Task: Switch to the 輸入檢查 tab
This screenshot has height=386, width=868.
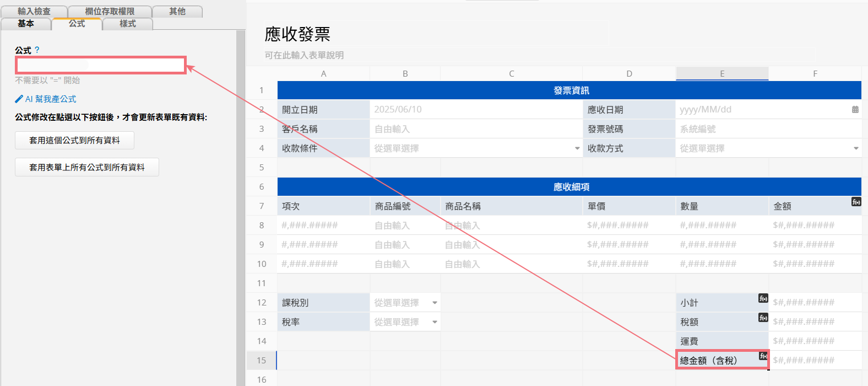Action: coord(34,12)
